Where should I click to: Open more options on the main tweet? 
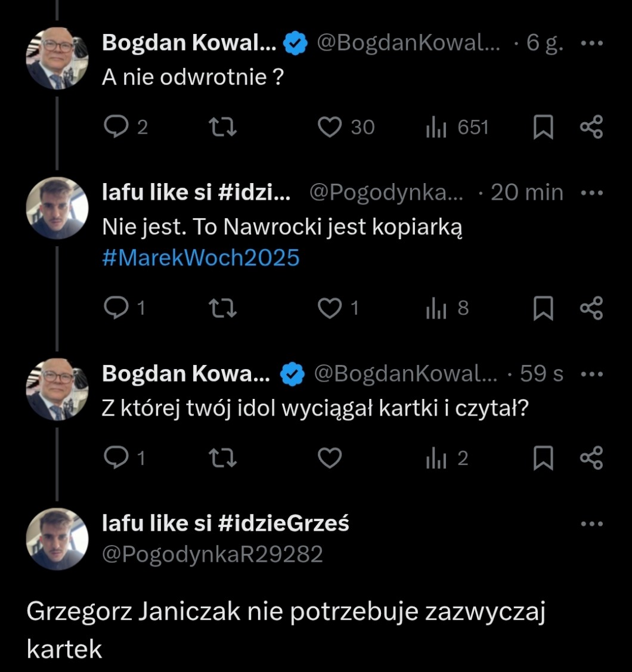[591, 524]
